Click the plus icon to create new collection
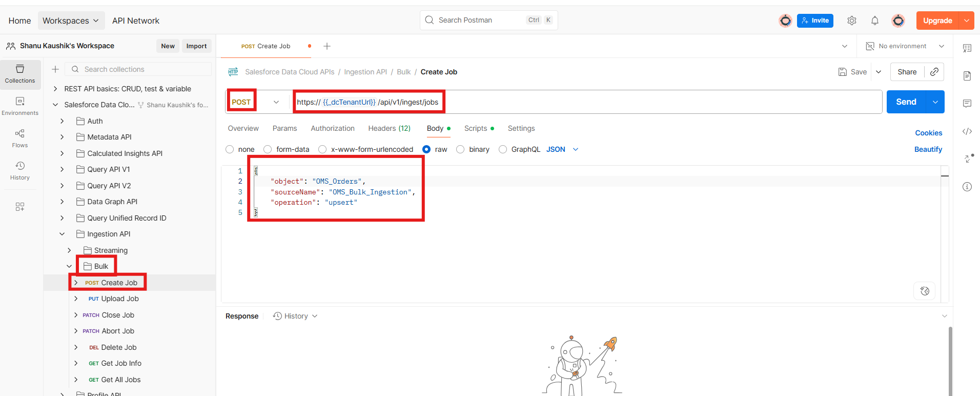Viewport: 980px width, 396px height. point(55,69)
